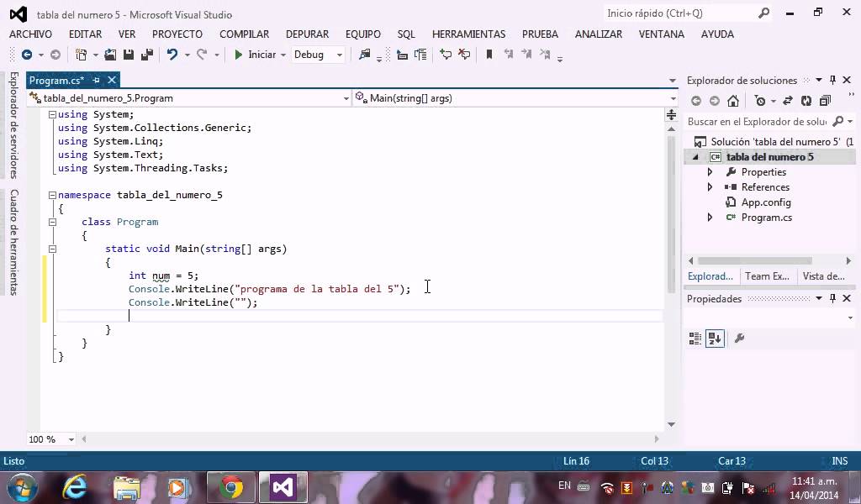Open the Iniciar dropdown arrow
Viewport: 861px width, 504px height.
coord(283,55)
